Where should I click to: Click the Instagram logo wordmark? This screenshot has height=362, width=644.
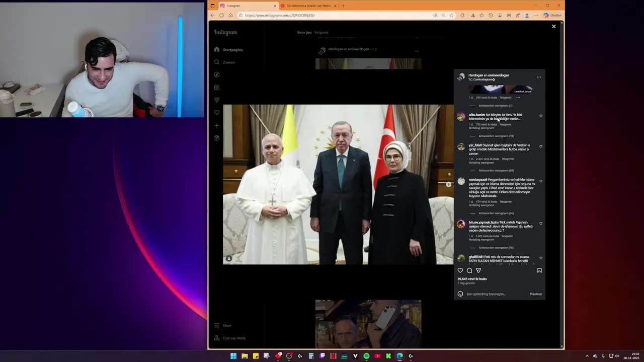coord(225,32)
